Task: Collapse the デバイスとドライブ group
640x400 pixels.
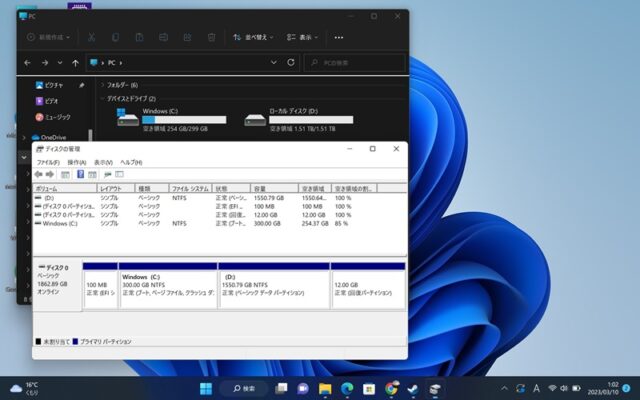Action: click(100, 99)
